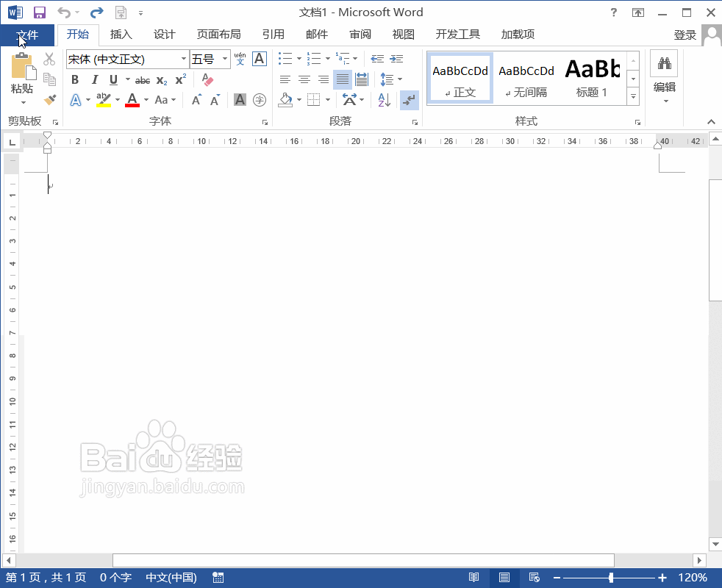Switch to the 审阅 tab

point(360,35)
